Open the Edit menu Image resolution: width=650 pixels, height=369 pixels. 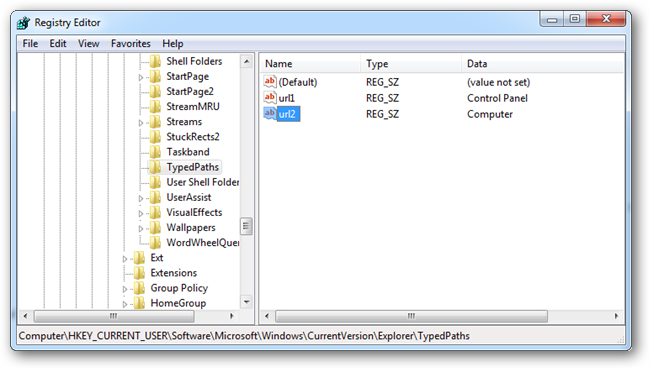(x=58, y=44)
